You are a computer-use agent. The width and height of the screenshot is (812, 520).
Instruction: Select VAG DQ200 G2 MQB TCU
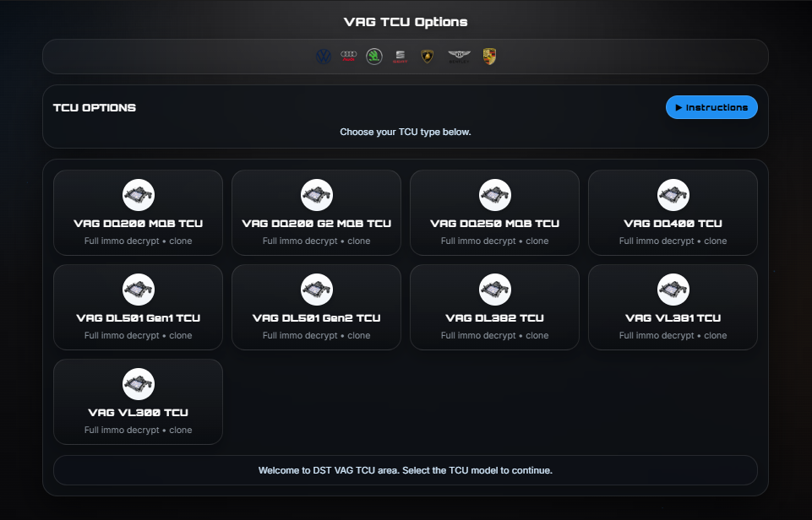click(x=315, y=212)
